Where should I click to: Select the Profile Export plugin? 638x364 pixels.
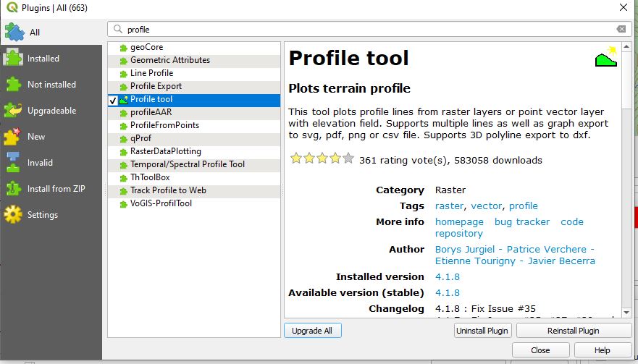click(x=194, y=86)
